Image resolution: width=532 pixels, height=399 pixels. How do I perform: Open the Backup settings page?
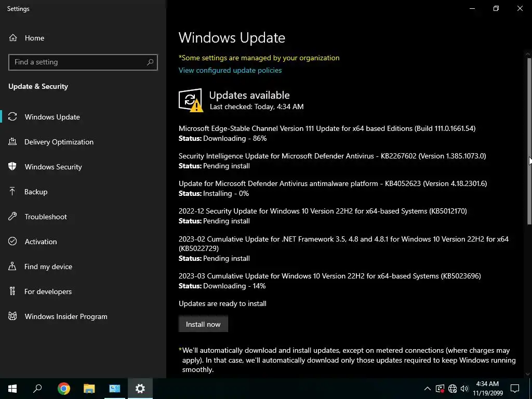[83, 192]
